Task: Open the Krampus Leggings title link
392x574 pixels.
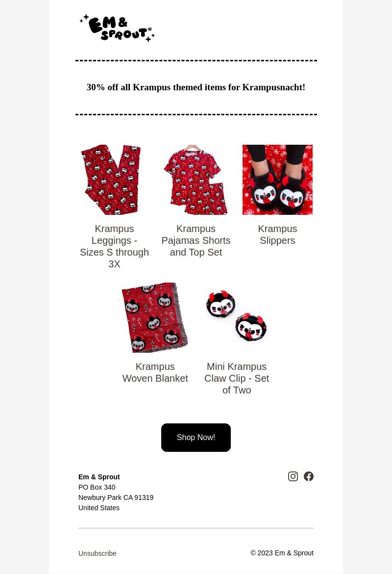Action: 115,246
